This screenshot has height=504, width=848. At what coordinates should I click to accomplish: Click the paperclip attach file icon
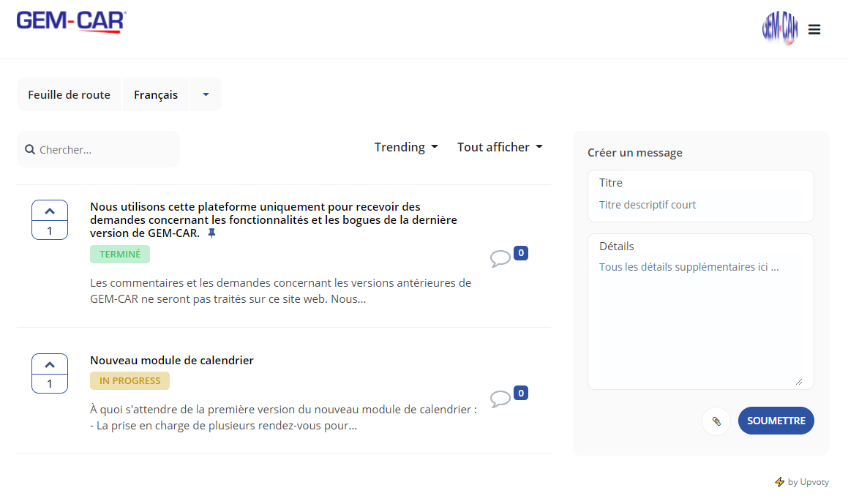click(716, 421)
